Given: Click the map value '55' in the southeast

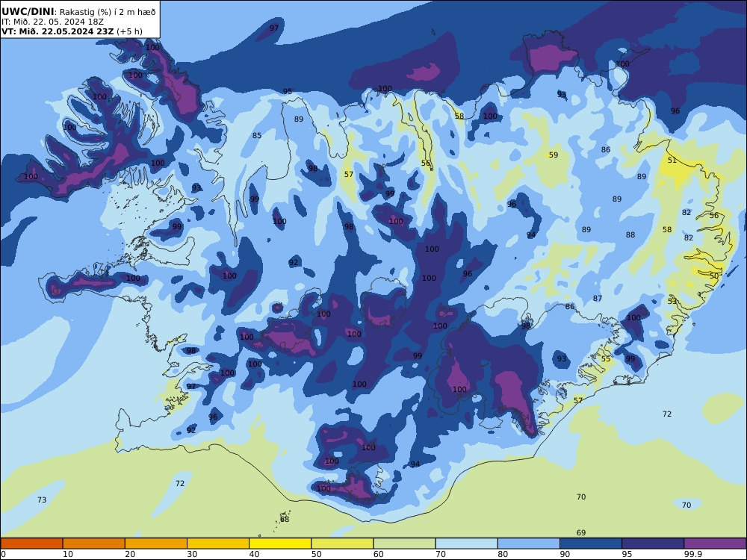Looking at the screenshot, I should pos(606,359).
